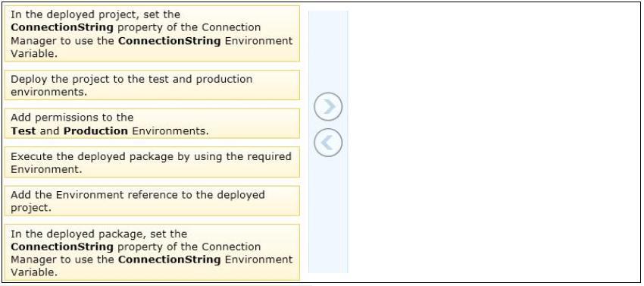Click the word "Environments." in the permissions option

(170, 130)
